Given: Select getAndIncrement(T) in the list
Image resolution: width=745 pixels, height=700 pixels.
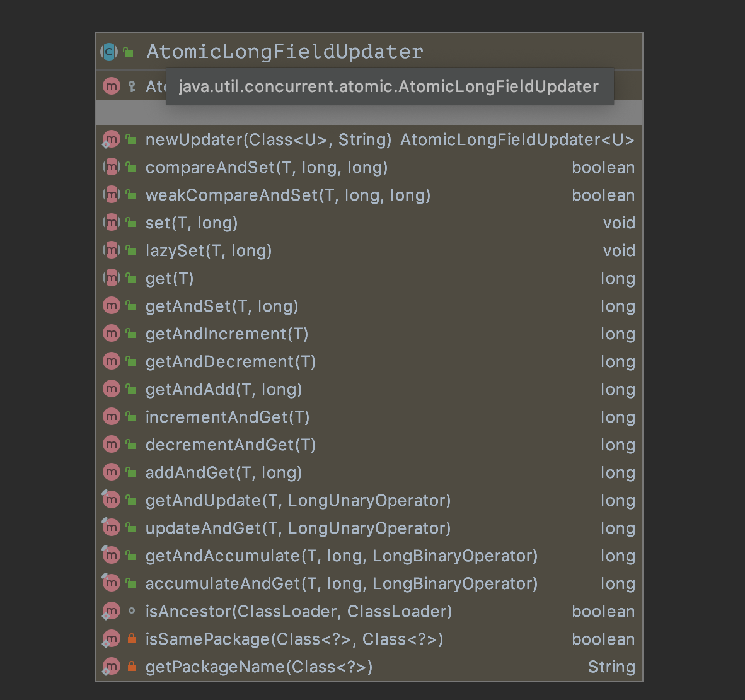Looking at the screenshot, I should 227,334.
